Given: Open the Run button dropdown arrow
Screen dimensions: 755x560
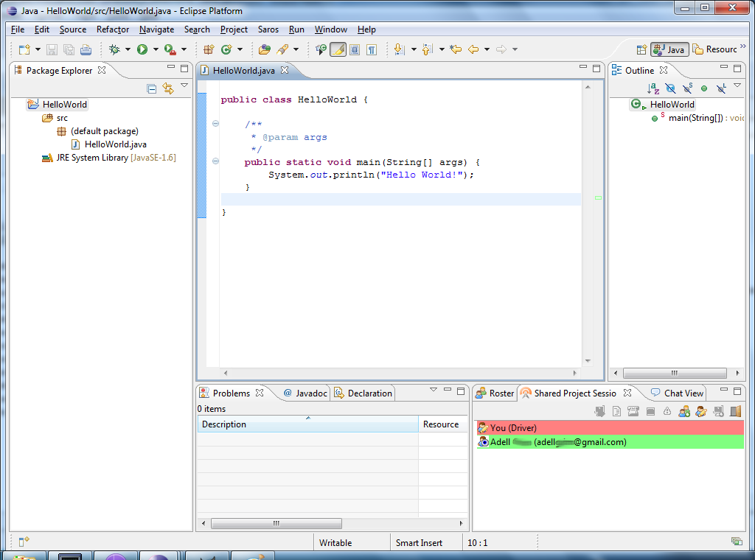Looking at the screenshot, I should [156, 49].
